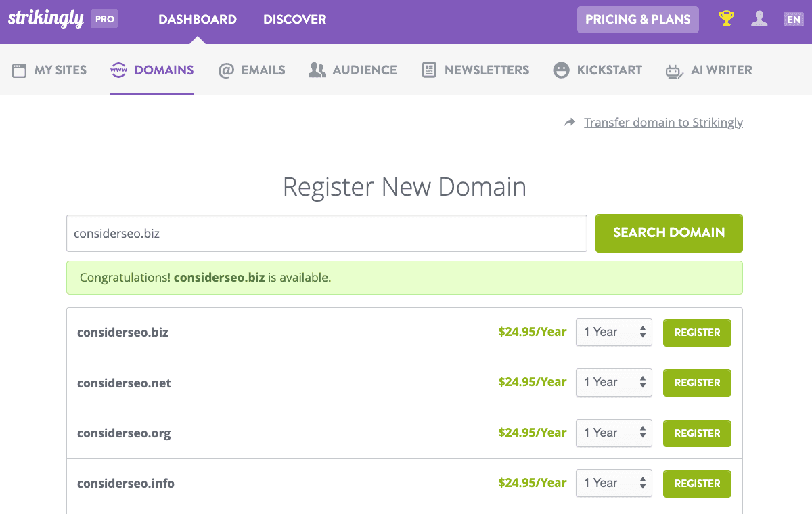The height and width of the screenshot is (514, 812).
Task: Go to the Discover menu
Action: pyautogui.click(x=294, y=20)
